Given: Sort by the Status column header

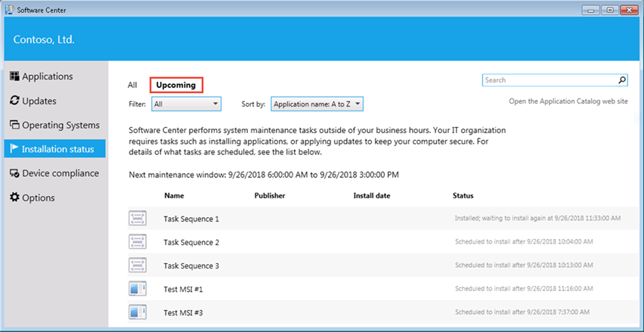Looking at the screenshot, I should point(463,196).
